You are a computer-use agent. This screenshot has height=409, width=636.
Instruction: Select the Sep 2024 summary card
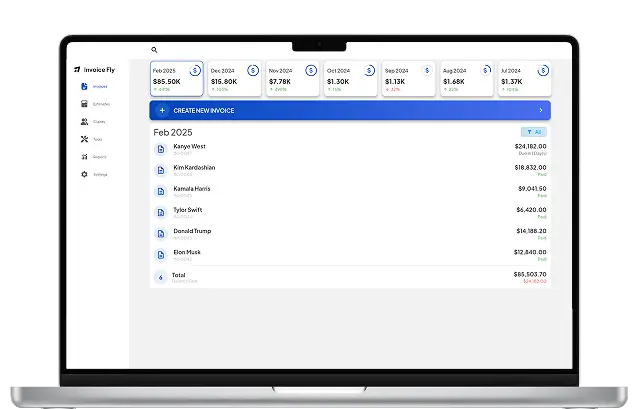click(x=408, y=79)
